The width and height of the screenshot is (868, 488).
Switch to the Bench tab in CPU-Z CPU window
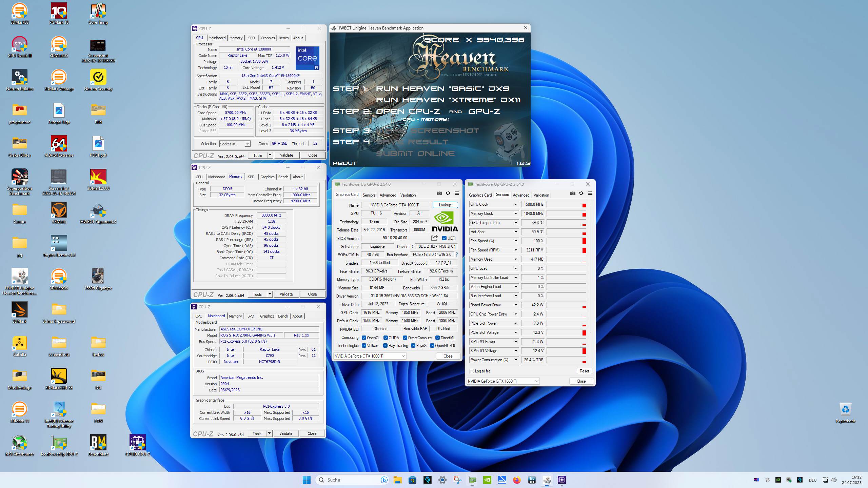point(284,38)
